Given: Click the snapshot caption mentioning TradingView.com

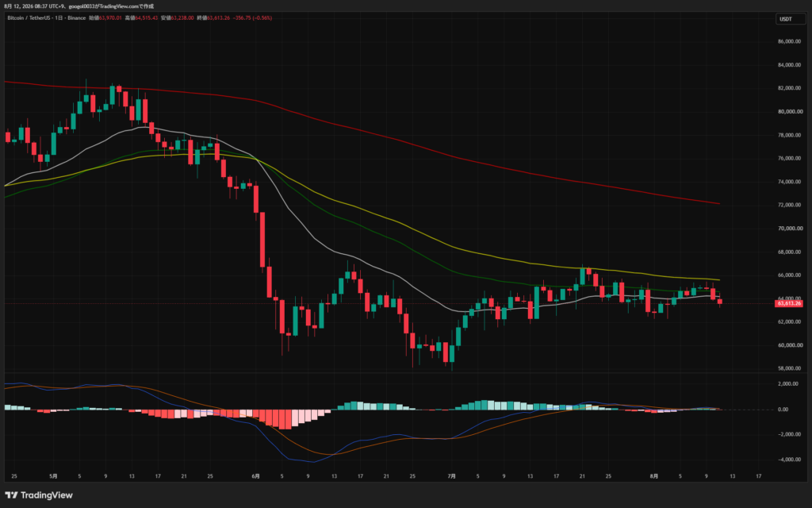Looking at the screenshot, I should point(79,6).
